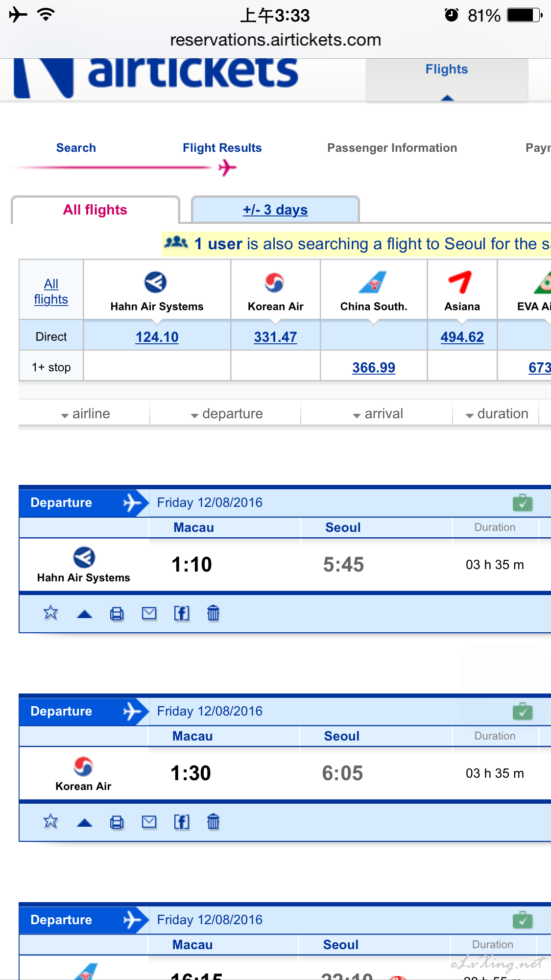Screen dimensions: 551x980
Task: Remove the Korean Air flight with trash icon
Action: (213, 821)
